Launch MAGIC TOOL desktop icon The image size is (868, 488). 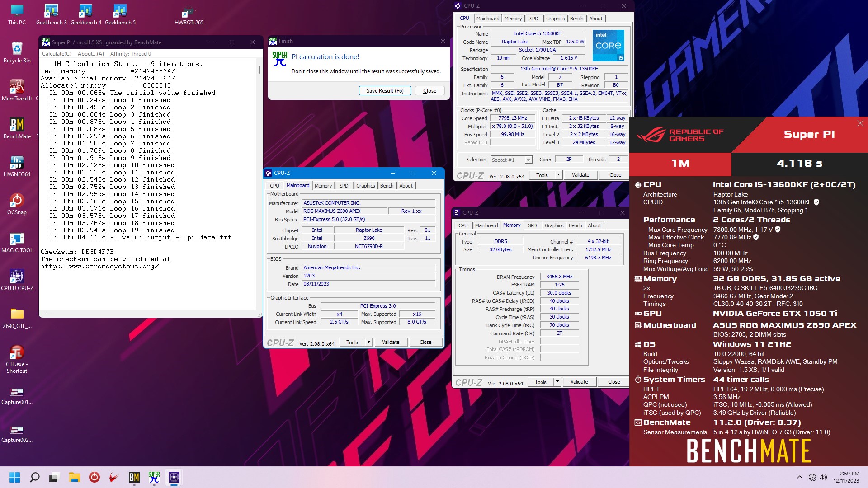point(17,242)
